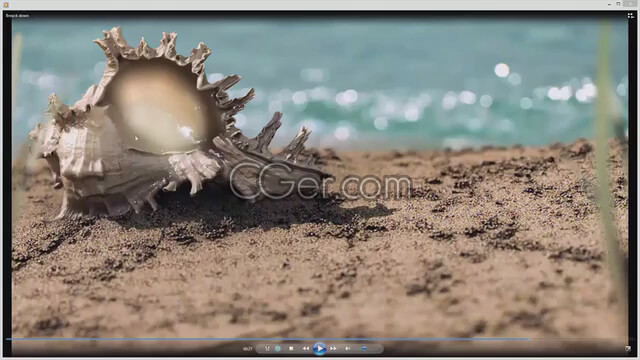
Task: Mute the player volume
Action: point(347,349)
